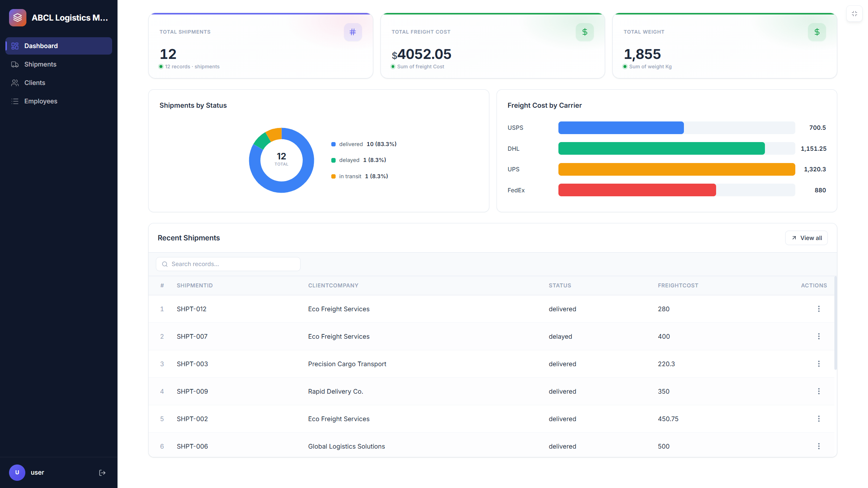Click Precision Cargo Transport company cell
Viewport: 868px width, 488px height.
click(x=347, y=364)
